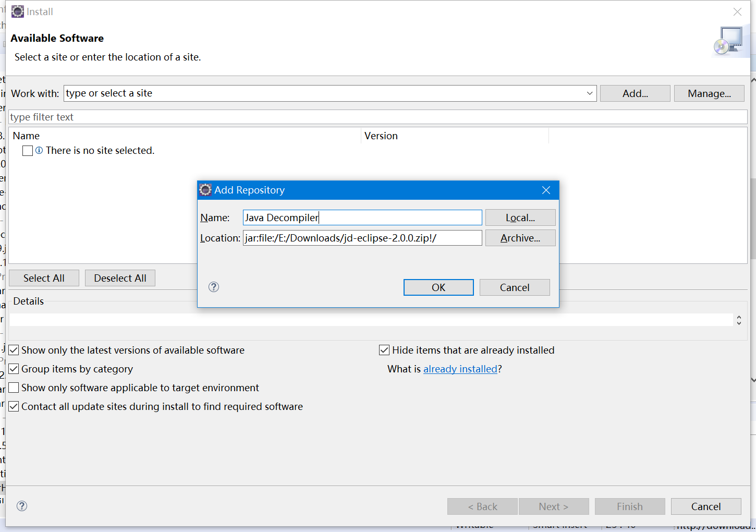Open the 'Work with' site dropdown arrow
Image resolution: width=756 pixels, height=532 pixels.
(x=590, y=93)
